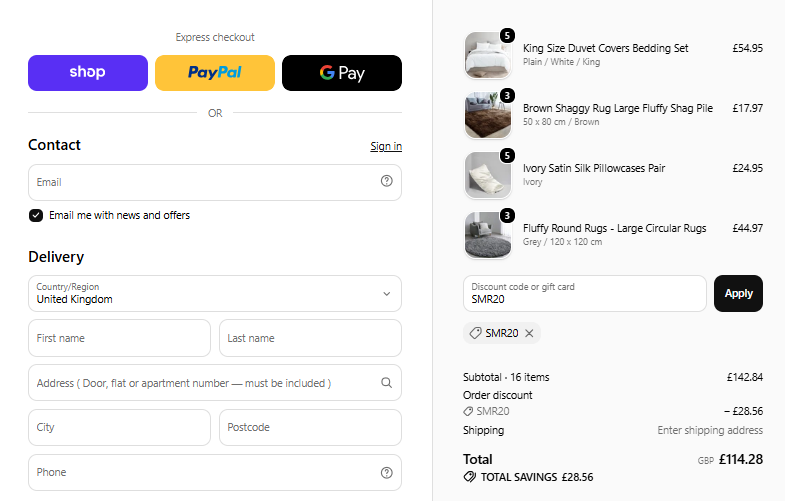Click 'Brown Shaggy Rug Large Fluffy Shag Pile' title
785x501 pixels.
pyautogui.click(x=618, y=109)
